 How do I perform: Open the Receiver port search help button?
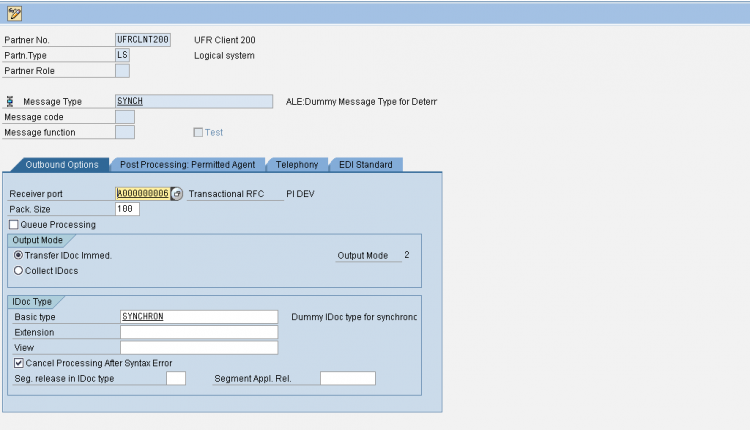coord(177,194)
